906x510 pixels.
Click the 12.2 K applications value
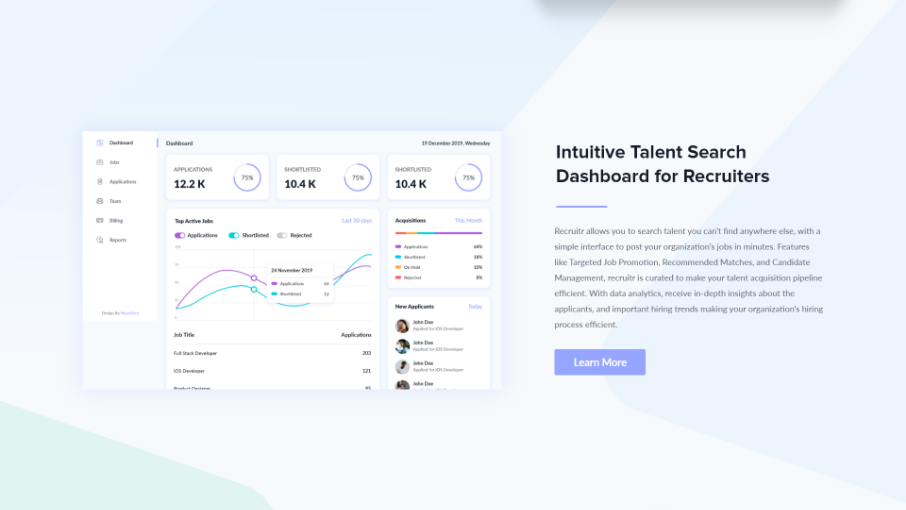(190, 184)
